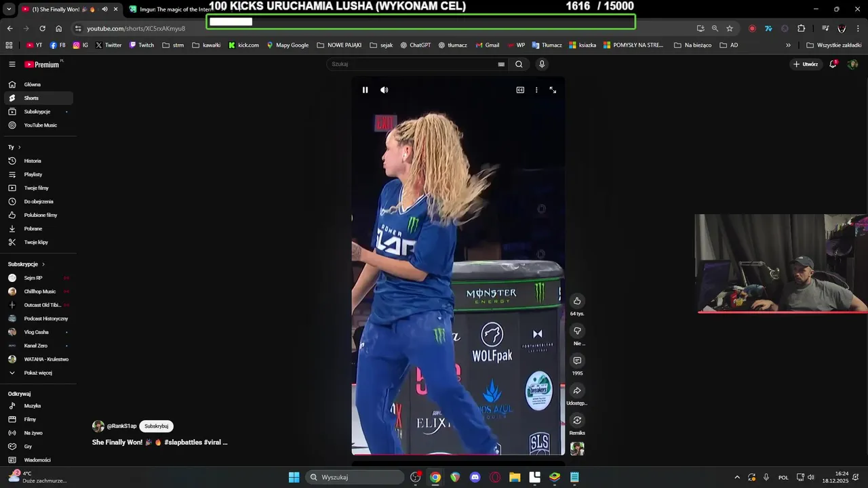Start voice search with microphone
The height and width of the screenshot is (488, 868).
(x=541, y=64)
